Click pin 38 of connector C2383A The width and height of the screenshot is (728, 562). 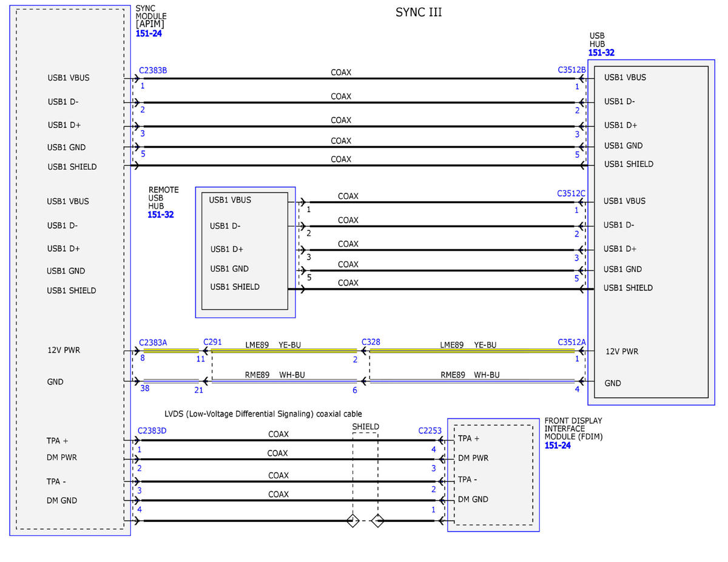tap(145, 390)
